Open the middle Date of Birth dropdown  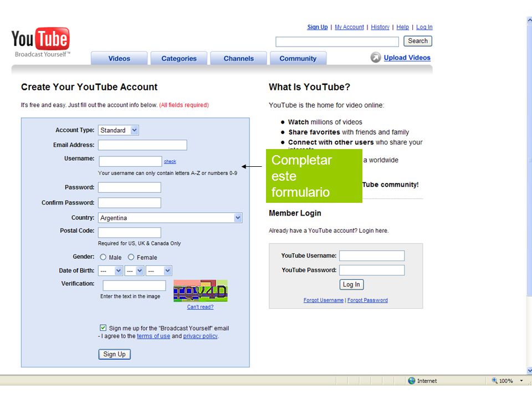[x=134, y=271]
